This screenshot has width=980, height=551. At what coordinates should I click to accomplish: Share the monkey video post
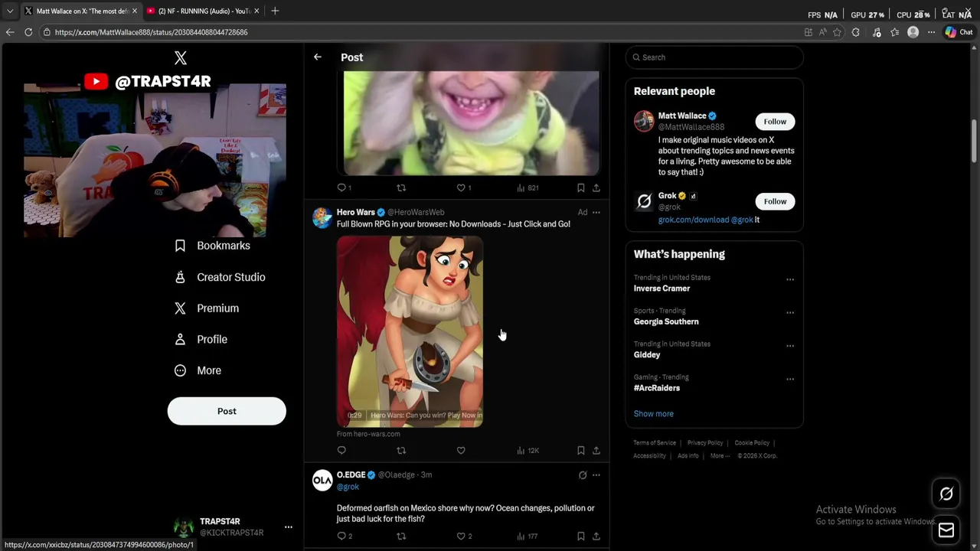[x=596, y=187]
